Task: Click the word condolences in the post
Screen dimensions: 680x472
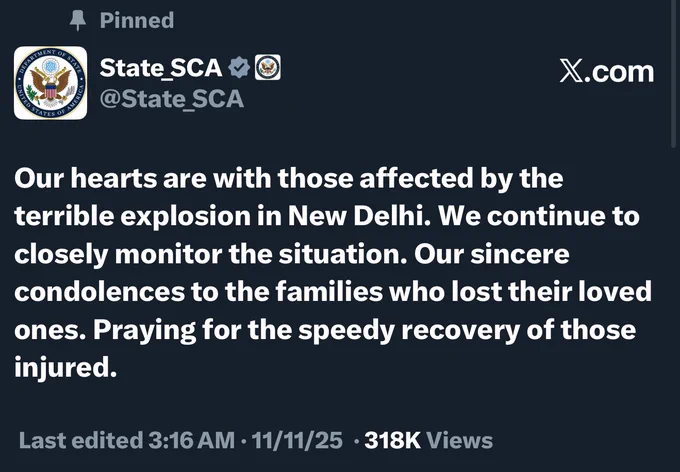Action: click(x=100, y=292)
